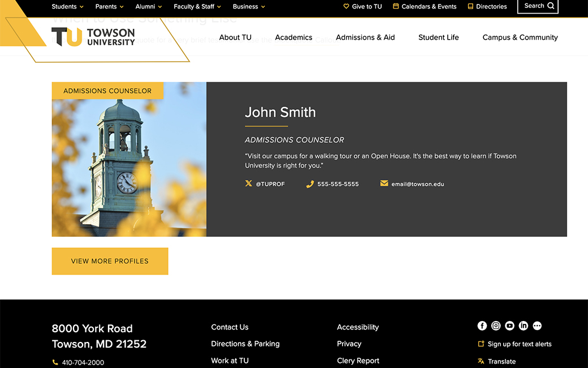
Task: Click the View More Profiles button
Action: (x=110, y=261)
